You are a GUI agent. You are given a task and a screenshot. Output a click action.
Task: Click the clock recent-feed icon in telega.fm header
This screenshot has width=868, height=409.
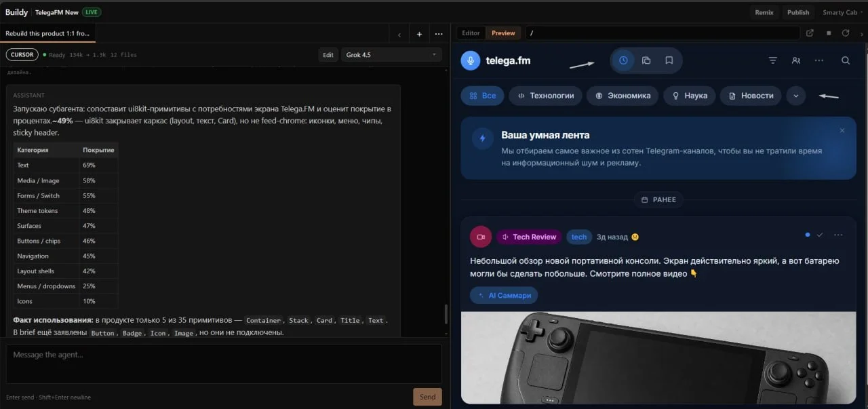(623, 60)
